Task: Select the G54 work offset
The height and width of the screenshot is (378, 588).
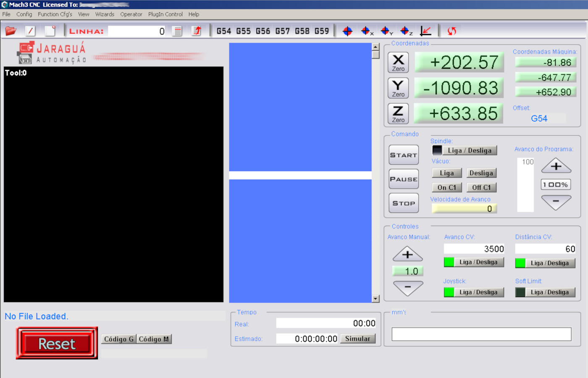Action: point(224,31)
